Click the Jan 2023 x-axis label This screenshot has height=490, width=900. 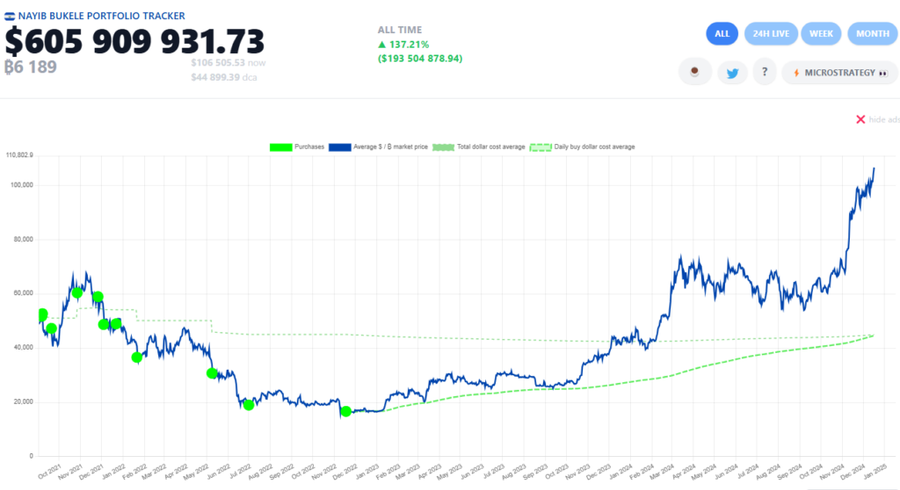pos(367,472)
